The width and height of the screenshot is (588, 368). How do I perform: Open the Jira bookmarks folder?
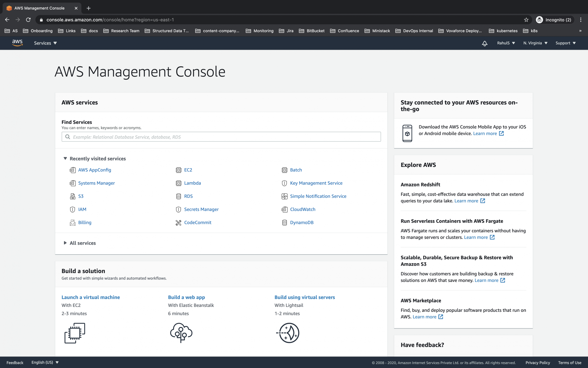[x=286, y=31]
